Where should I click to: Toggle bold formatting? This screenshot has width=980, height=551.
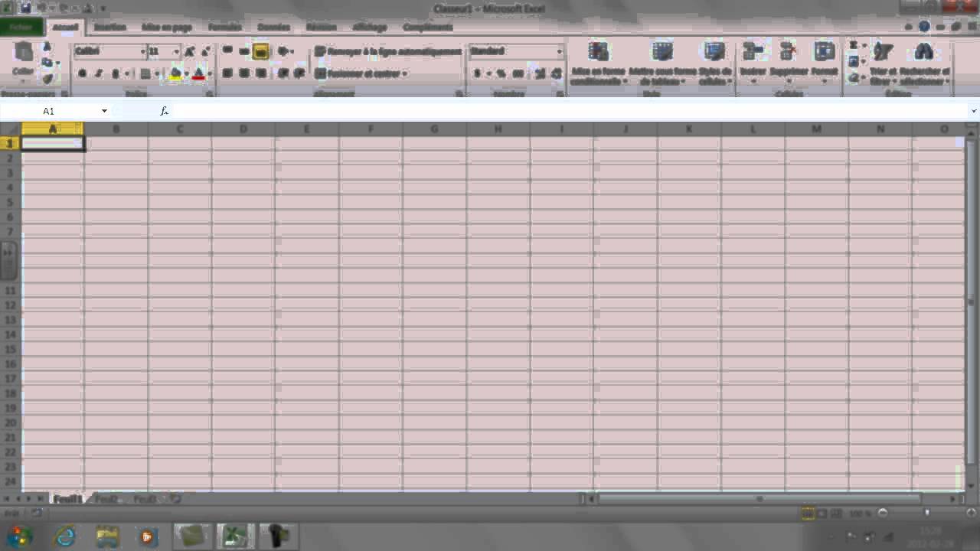(x=82, y=73)
